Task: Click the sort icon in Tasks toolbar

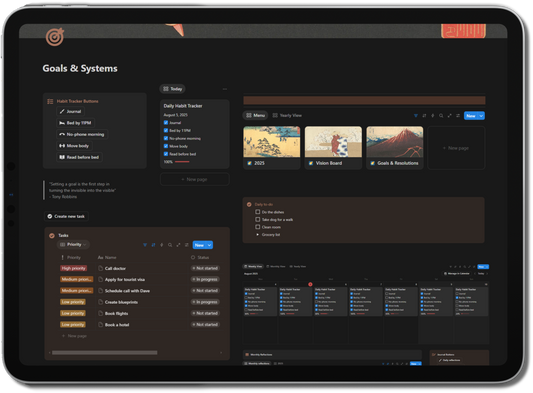Action: (153, 245)
